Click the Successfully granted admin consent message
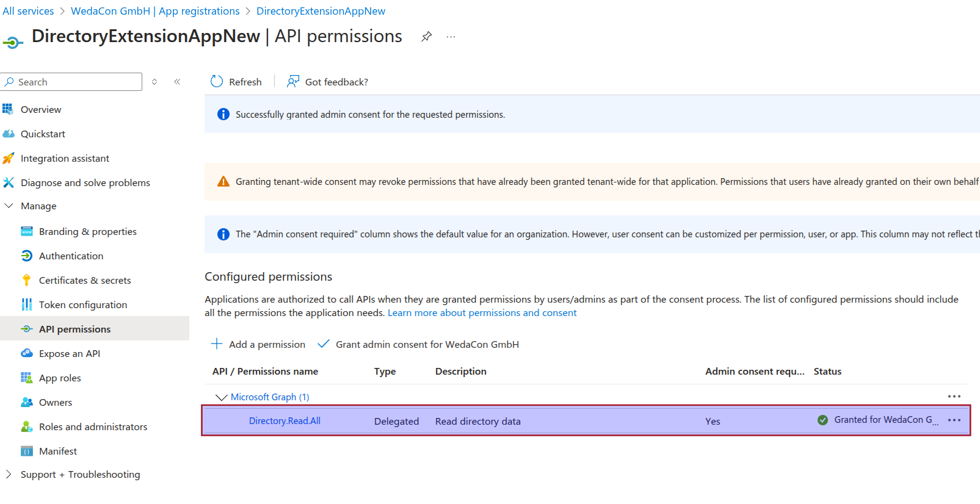980x504 pixels. click(x=370, y=114)
